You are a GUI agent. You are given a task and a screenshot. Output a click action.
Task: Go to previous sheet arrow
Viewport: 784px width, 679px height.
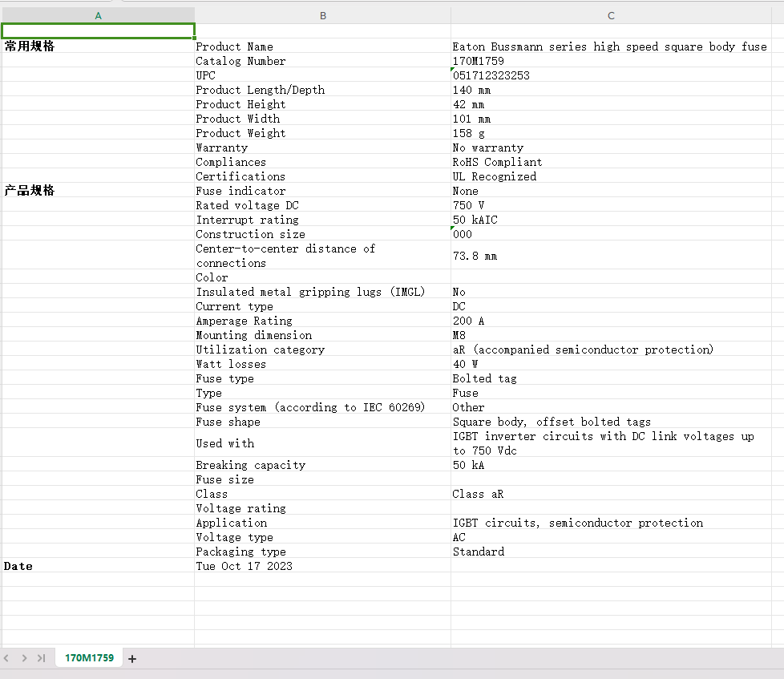6,658
